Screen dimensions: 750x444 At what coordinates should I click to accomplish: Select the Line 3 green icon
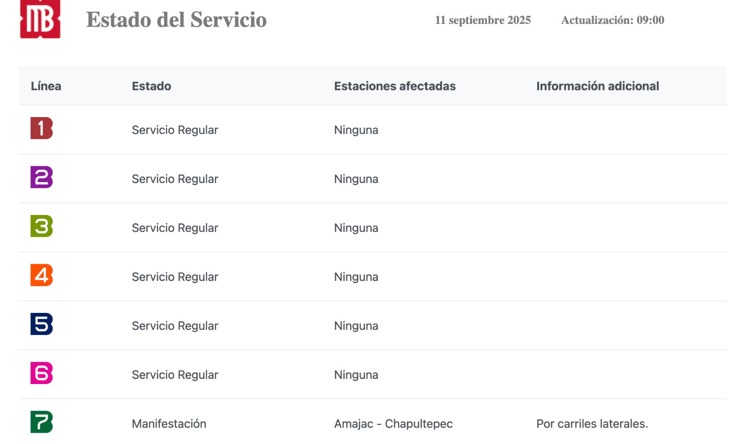click(x=42, y=226)
